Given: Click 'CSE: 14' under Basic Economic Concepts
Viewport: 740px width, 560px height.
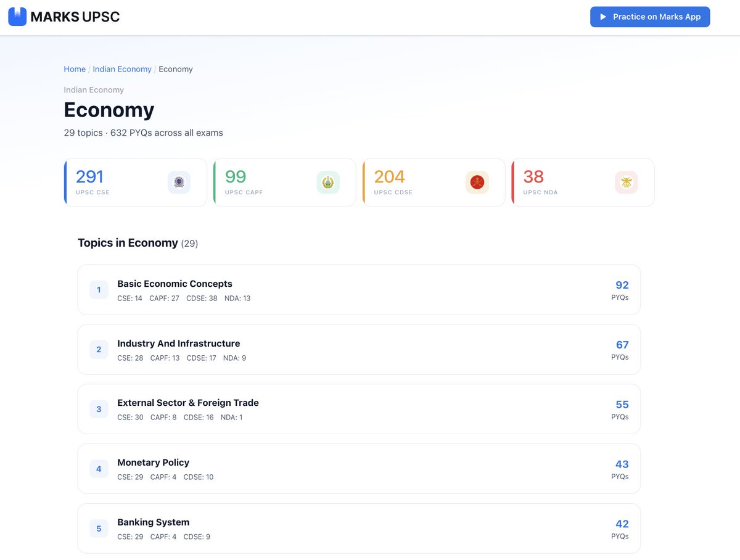Looking at the screenshot, I should tap(129, 299).
